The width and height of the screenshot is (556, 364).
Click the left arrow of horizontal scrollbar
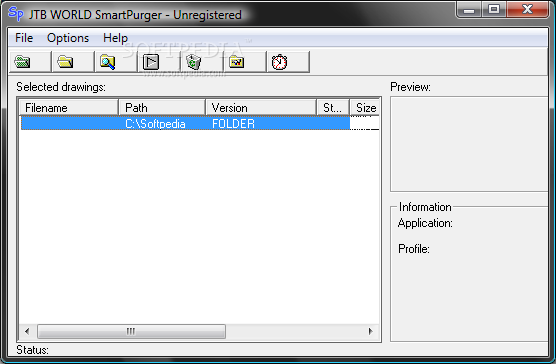(x=27, y=331)
